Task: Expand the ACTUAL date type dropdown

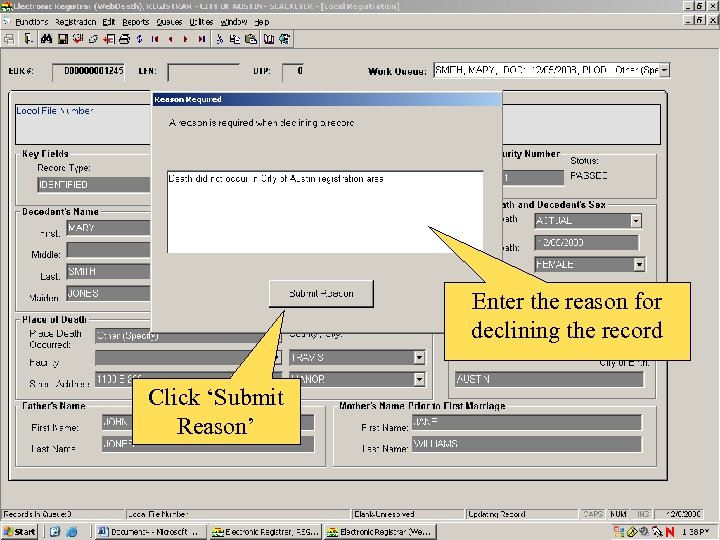Action: pos(636,221)
